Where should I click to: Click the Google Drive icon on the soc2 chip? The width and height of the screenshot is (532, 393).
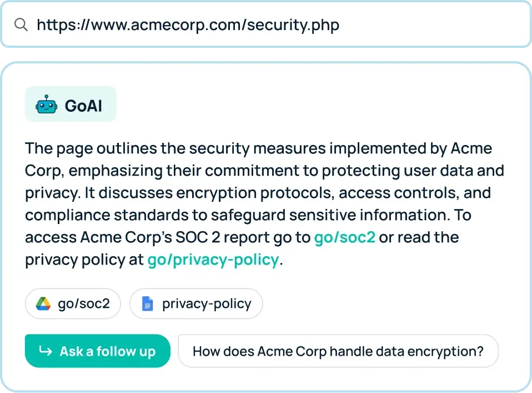pyautogui.click(x=43, y=304)
